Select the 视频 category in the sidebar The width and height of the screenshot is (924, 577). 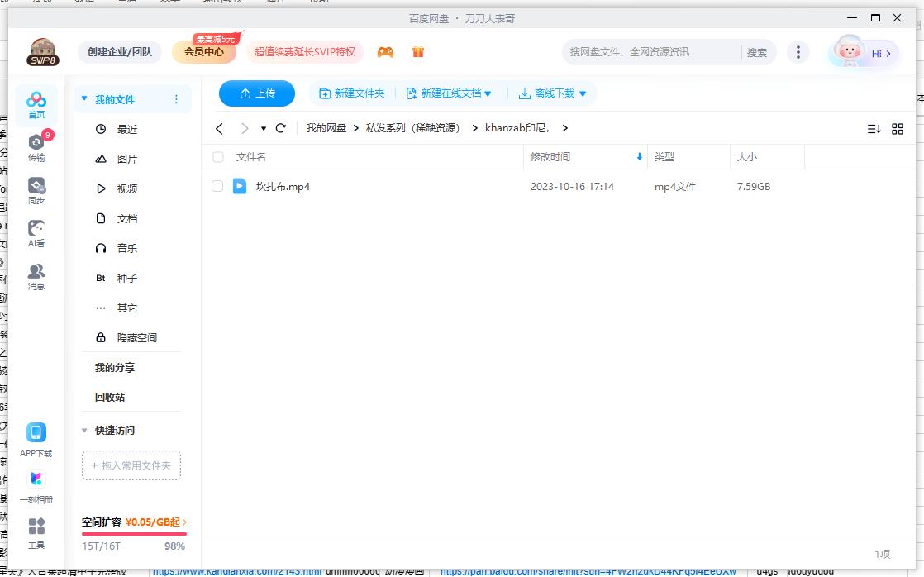(x=126, y=188)
